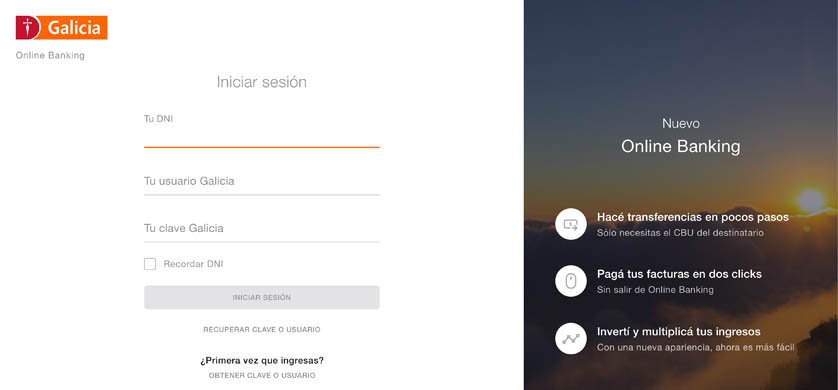Click the Recordar DNI label text
This screenshot has width=838, height=390.
(x=193, y=264)
